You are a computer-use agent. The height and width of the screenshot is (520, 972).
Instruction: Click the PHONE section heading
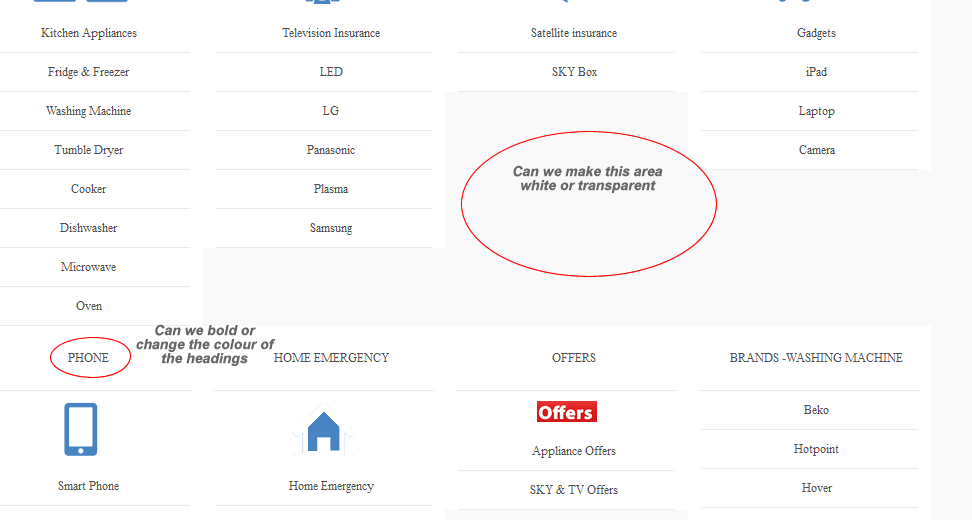[x=88, y=358]
